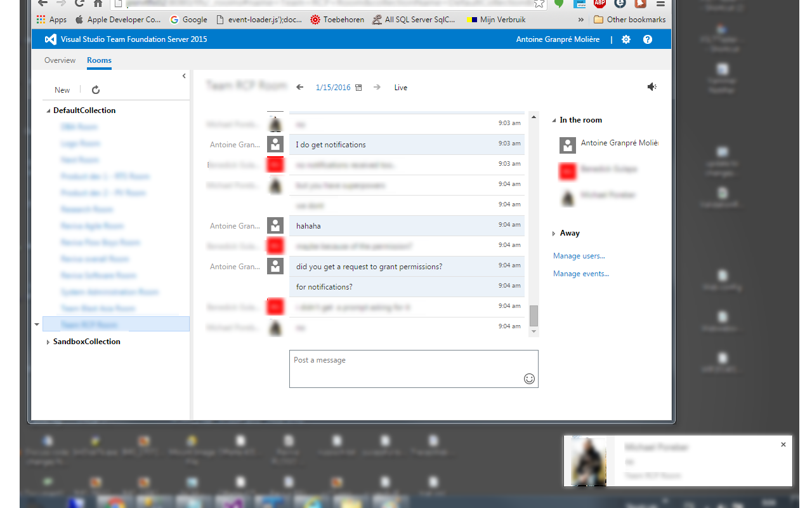Open the Antoine Granpré Molière user menu
This screenshot has width=812, height=508.
558,39
